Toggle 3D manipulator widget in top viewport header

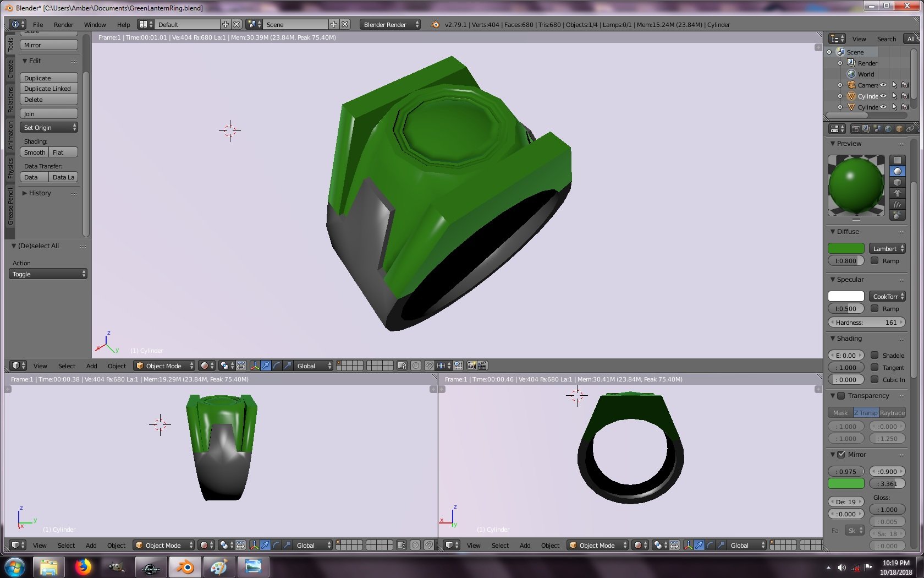(255, 366)
